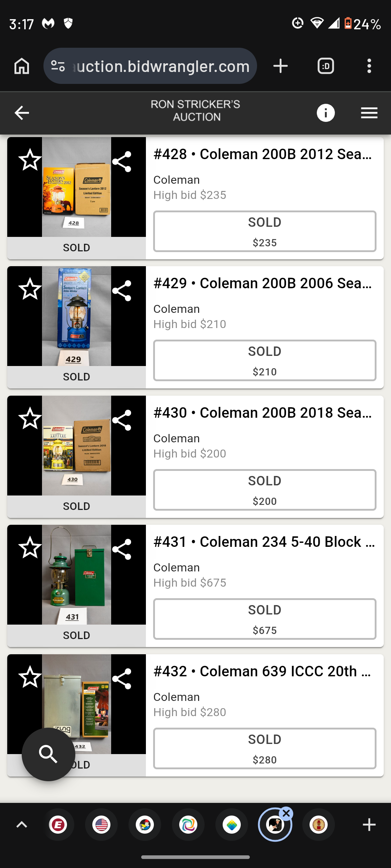
Task: Open the auction info icon
Action: tap(325, 113)
